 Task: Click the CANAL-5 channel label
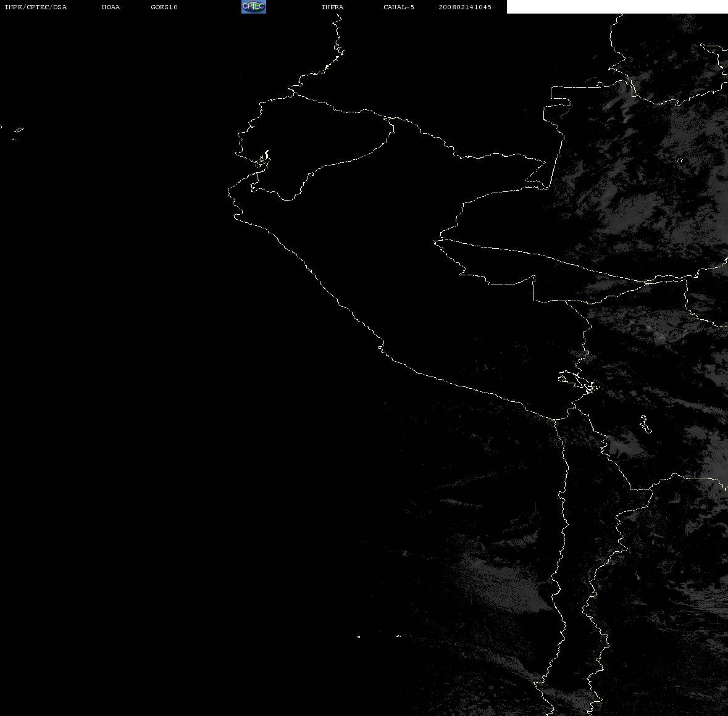(x=399, y=7)
